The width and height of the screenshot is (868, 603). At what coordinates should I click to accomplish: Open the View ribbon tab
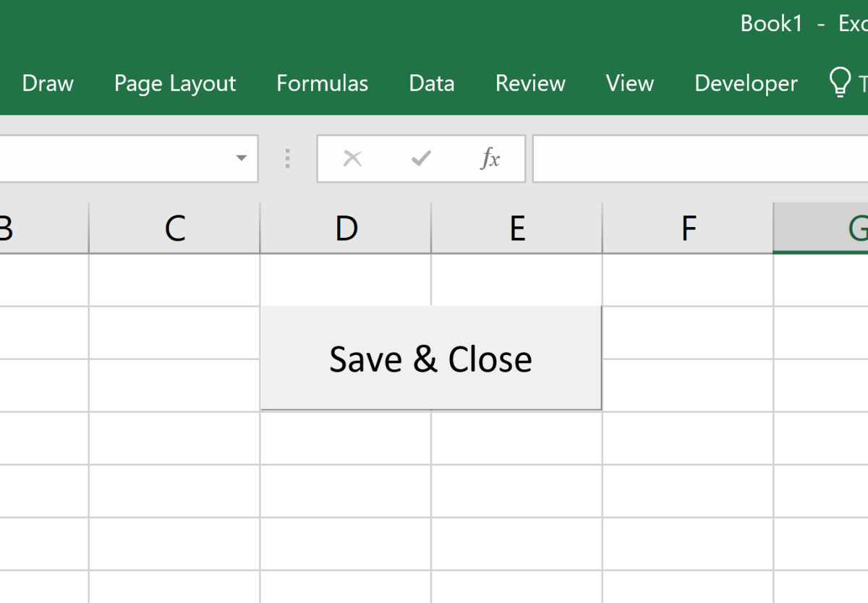tap(629, 83)
